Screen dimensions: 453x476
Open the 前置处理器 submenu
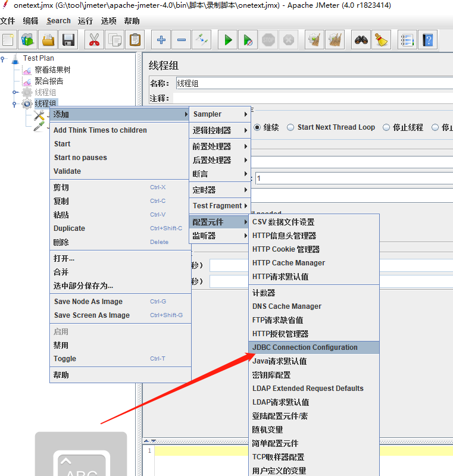(x=220, y=146)
